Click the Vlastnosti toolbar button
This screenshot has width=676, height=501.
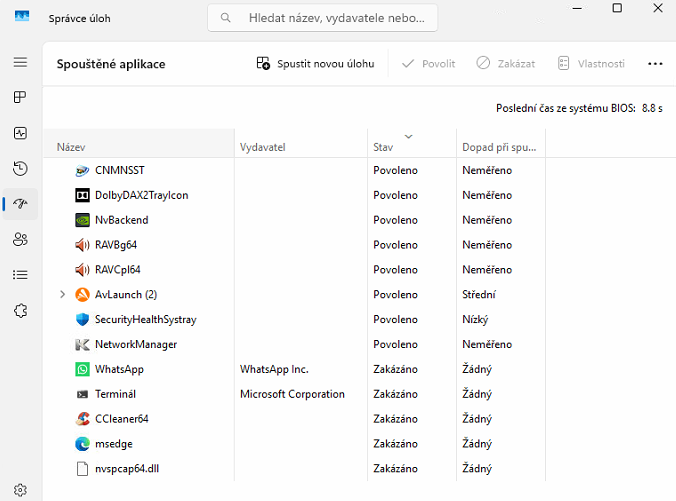click(x=591, y=64)
